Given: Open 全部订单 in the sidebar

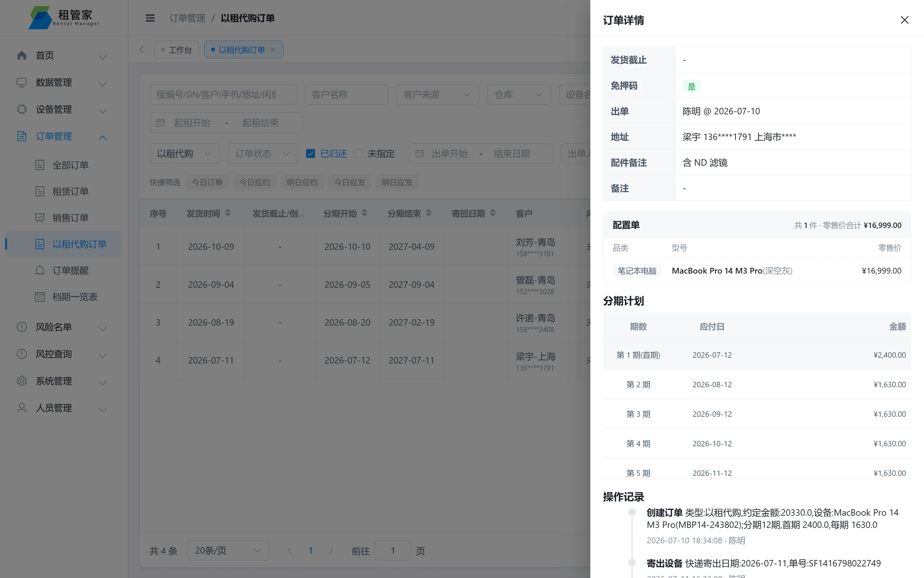Looking at the screenshot, I should (64, 165).
